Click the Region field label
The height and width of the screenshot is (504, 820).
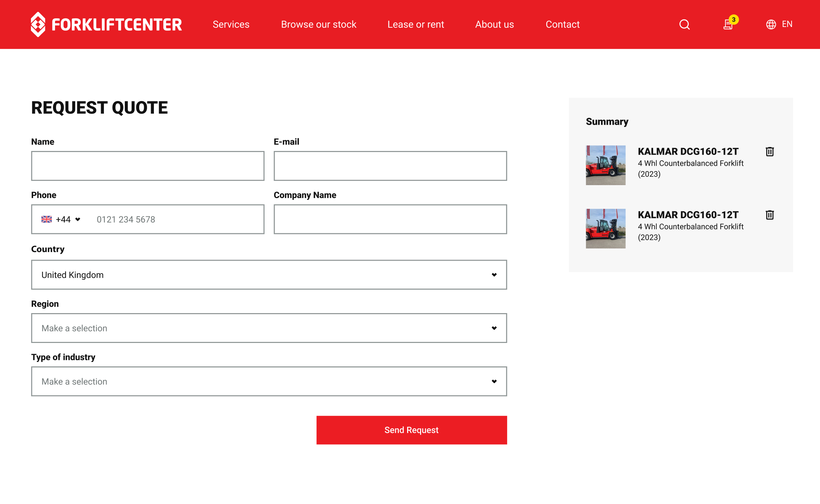click(45, 304)
